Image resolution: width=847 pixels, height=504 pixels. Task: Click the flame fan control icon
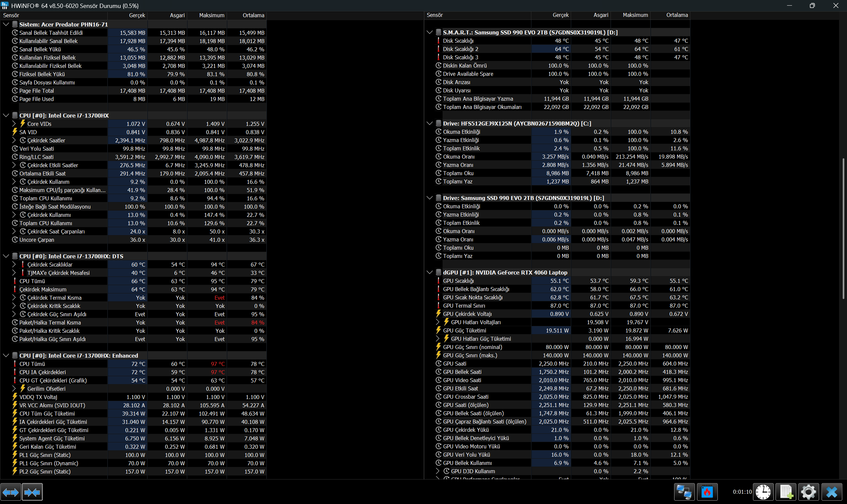pyautogui.click(x=707, y=492)
